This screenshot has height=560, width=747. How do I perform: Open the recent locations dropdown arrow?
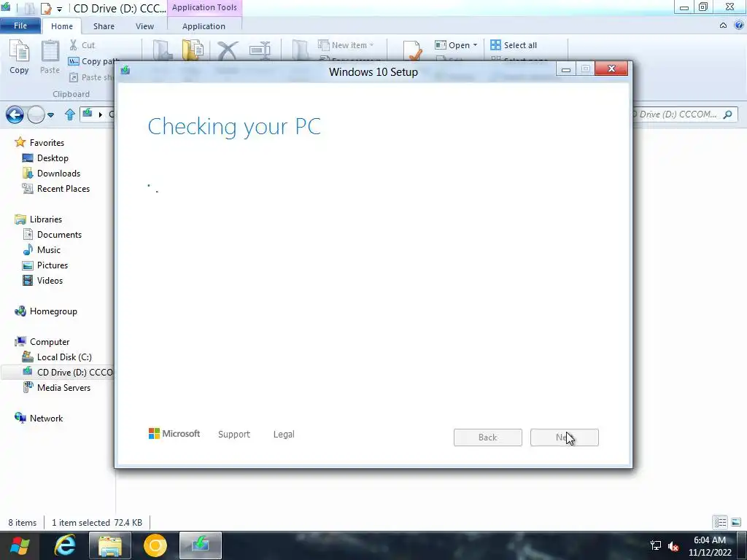coord(51,115)
